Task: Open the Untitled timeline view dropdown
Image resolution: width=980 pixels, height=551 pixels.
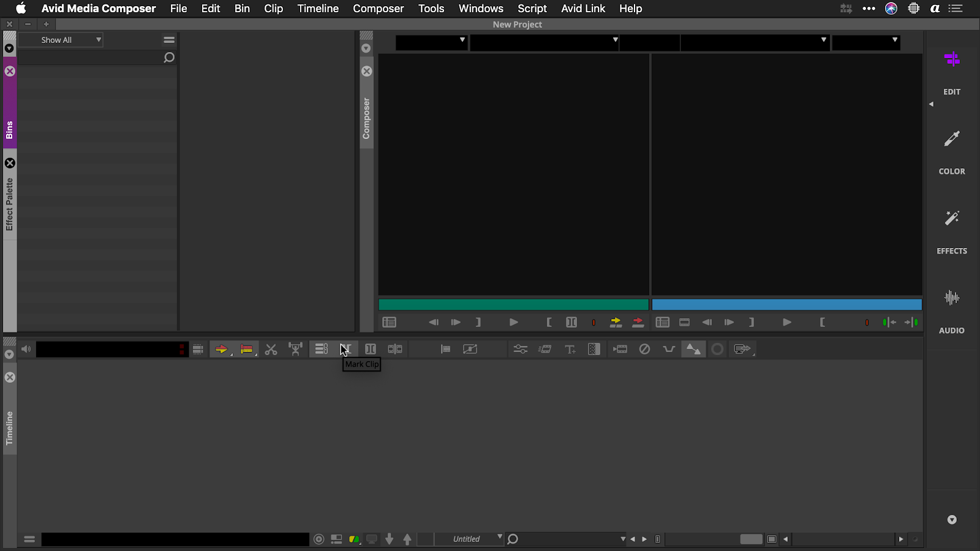Action: (x=469, y=539)
